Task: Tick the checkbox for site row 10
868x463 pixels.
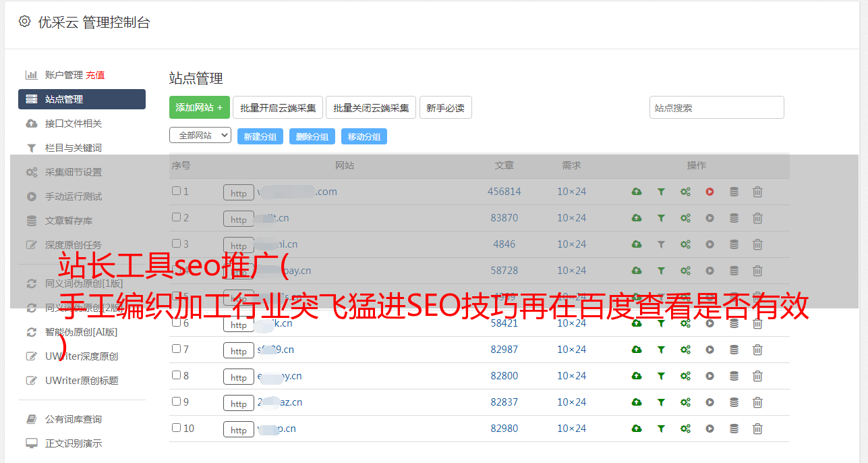Action: pos(176,428)
